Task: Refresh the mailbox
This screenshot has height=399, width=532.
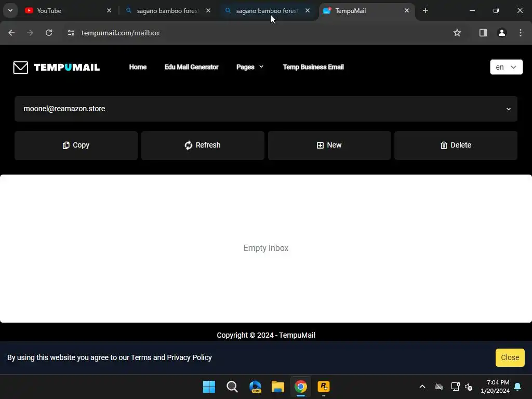Action: click(203, 145)
